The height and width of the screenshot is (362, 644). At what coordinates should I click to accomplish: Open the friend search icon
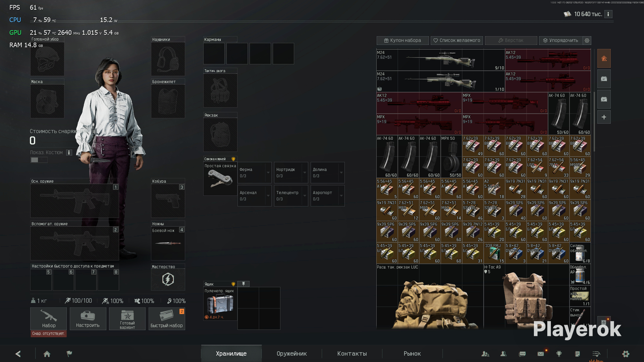point(485,354)
